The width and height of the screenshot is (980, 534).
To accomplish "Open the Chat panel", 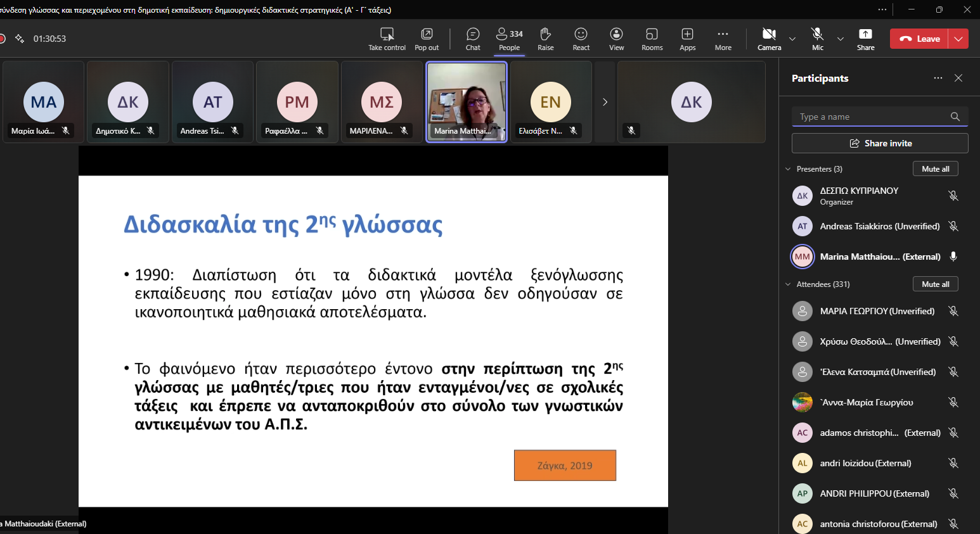I will click(473, 39).
